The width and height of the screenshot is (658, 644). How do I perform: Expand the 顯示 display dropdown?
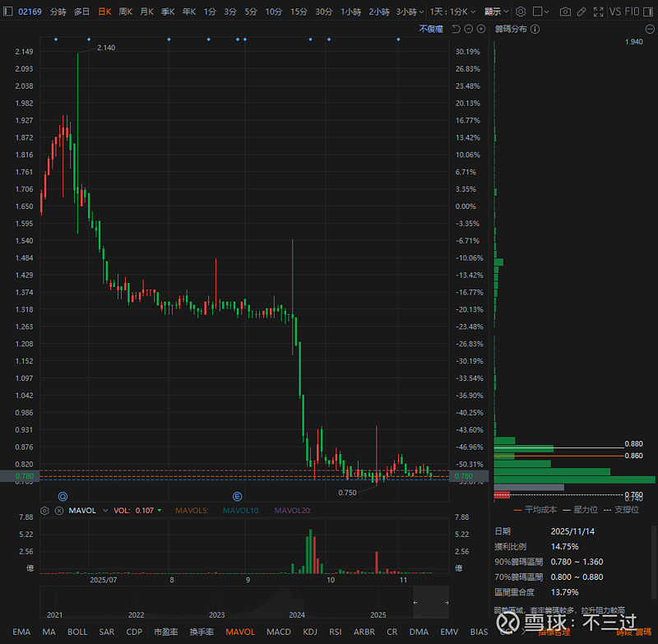[497, 12]
